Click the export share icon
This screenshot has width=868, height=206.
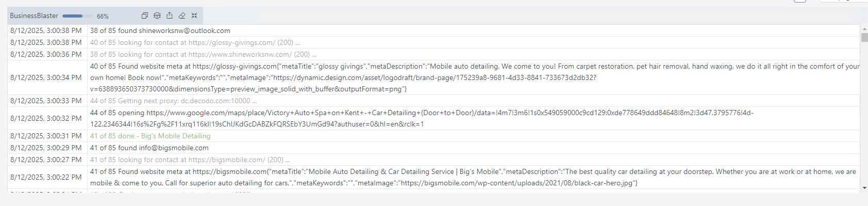170,15
